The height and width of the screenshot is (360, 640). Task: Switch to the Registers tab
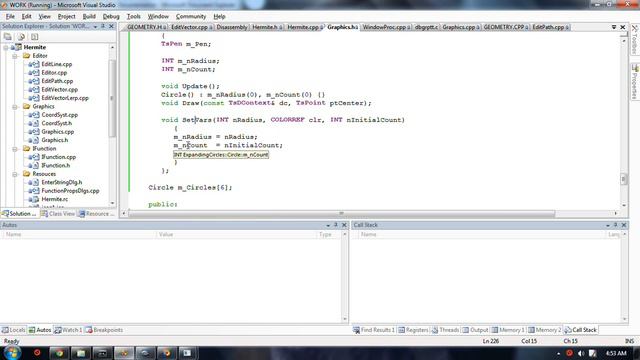pyautogui.click(x=413, y=330)
